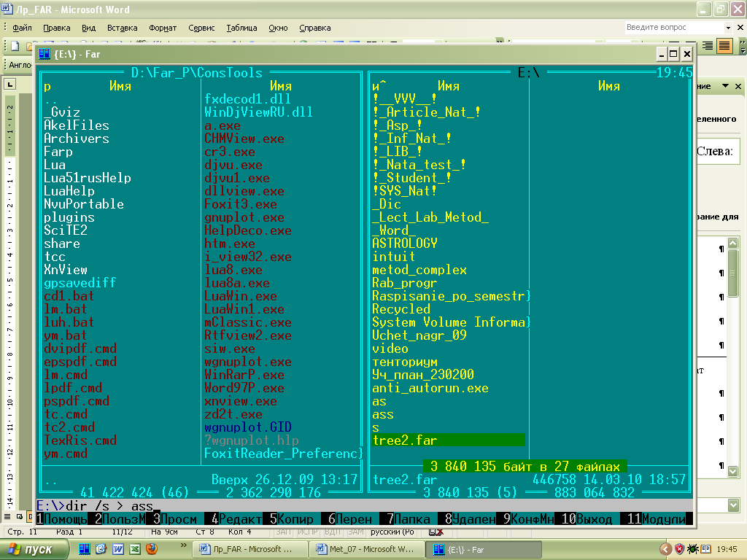Viewport: 747px width, 560px height.
Task: Click 5 Копир in Far key bar
Action: [291, 518]
